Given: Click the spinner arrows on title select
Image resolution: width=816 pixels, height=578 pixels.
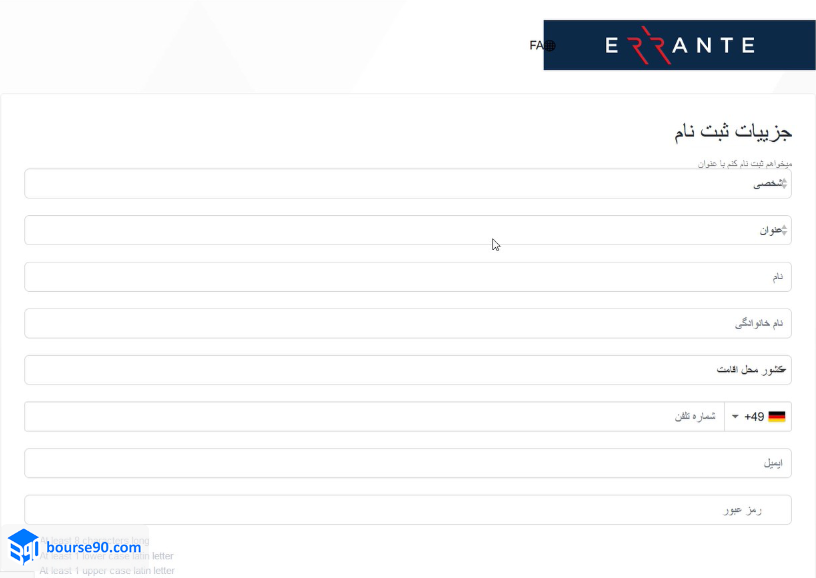Looking at the screenshot, I should (784, 231).
